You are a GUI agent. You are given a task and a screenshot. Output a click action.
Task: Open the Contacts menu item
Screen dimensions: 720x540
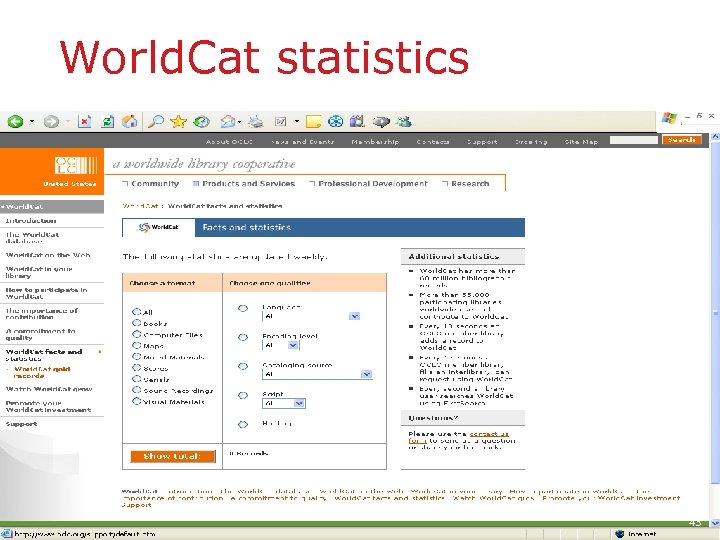(x=433, y=142)
